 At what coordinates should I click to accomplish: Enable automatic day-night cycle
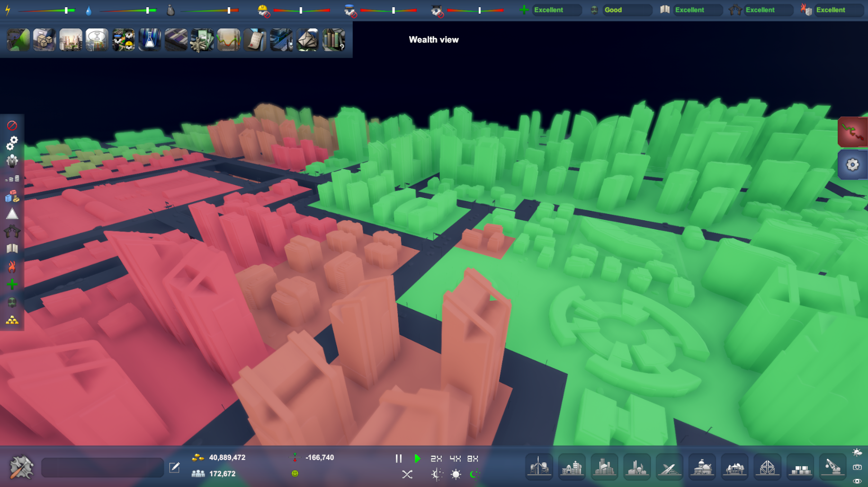point(437,474)
